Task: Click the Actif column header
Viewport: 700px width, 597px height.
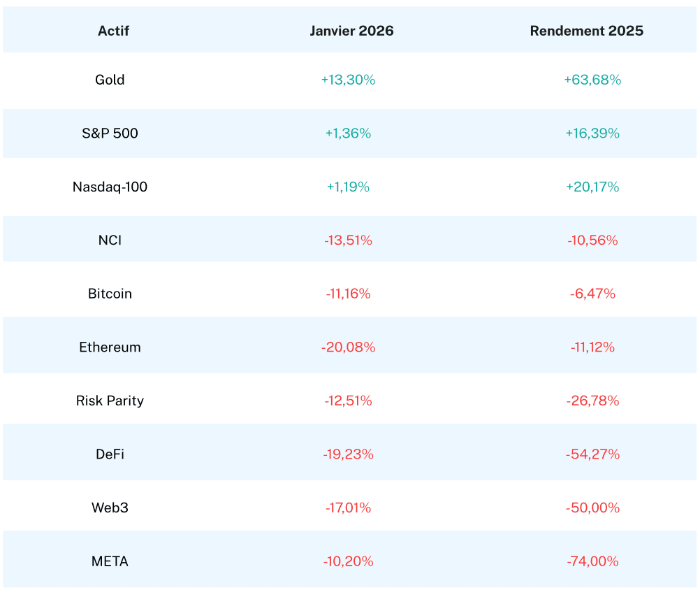Action: 113,31
